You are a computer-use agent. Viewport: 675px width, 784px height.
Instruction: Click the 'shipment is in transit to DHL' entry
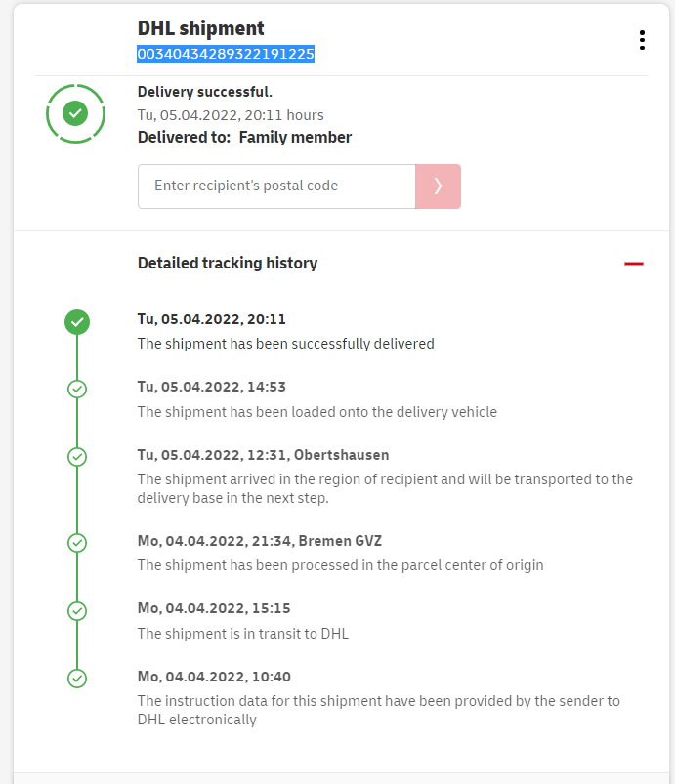[242, 634]
